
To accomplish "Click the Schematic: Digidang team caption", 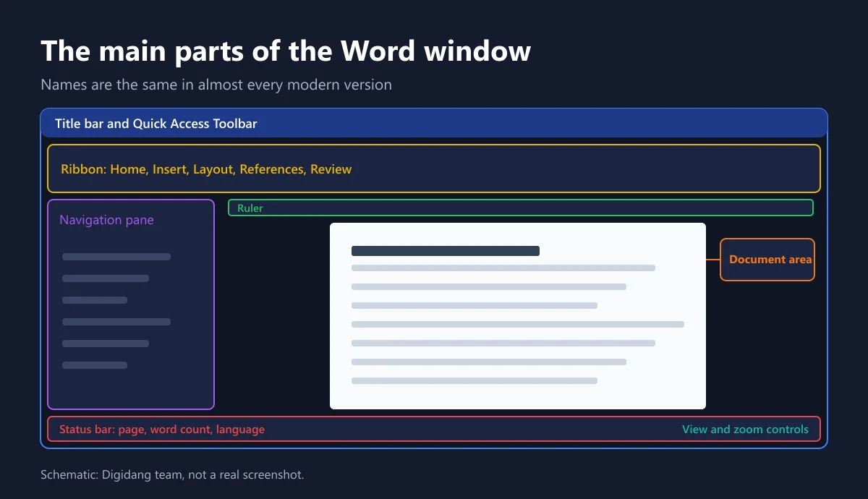I will pos(172,474).
